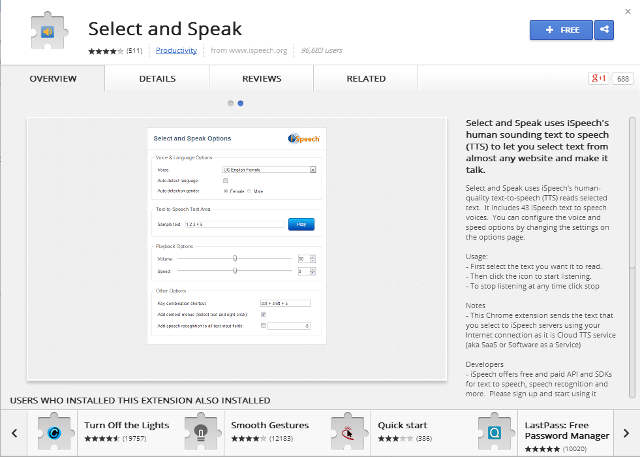640x457 pixels.
Task: Click the + FREE install button
Action: [x=561, y=30]
